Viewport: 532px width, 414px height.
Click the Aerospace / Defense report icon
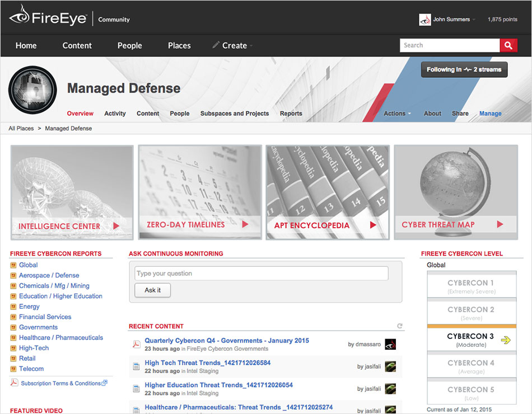[x=13, y=276]
